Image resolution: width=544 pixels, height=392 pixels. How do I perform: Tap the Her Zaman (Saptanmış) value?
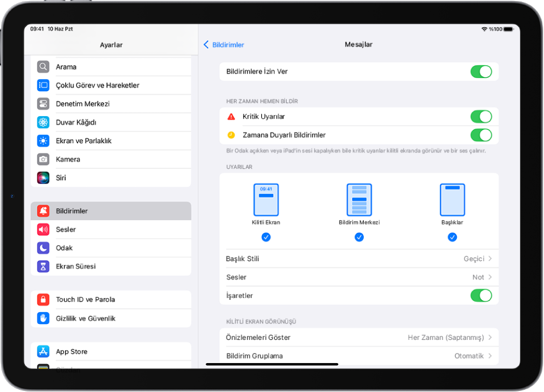[445, 337]
